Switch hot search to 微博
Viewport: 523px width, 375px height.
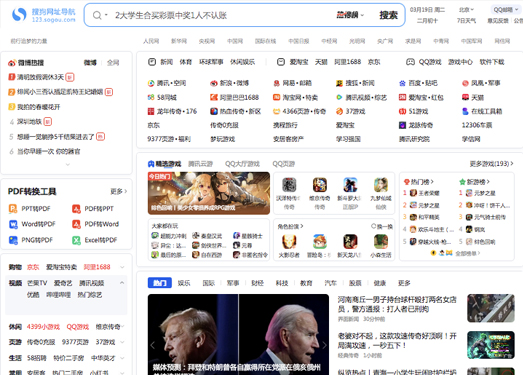90,63
